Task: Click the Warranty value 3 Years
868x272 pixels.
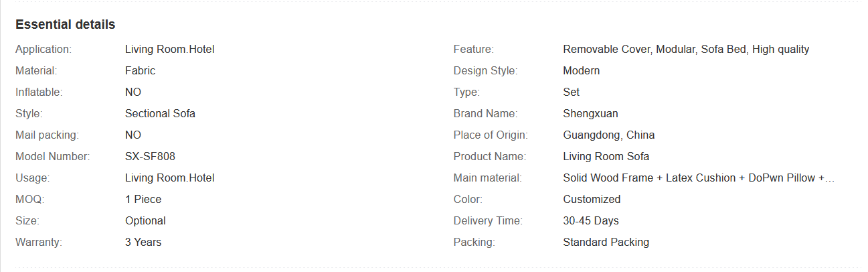Action: [143, 242]
